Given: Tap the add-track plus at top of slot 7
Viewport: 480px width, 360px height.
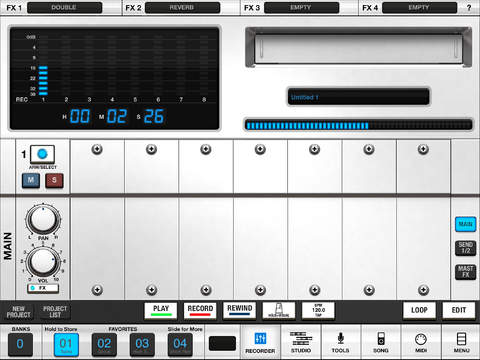Looking at the screenshot, I should 369,149.
